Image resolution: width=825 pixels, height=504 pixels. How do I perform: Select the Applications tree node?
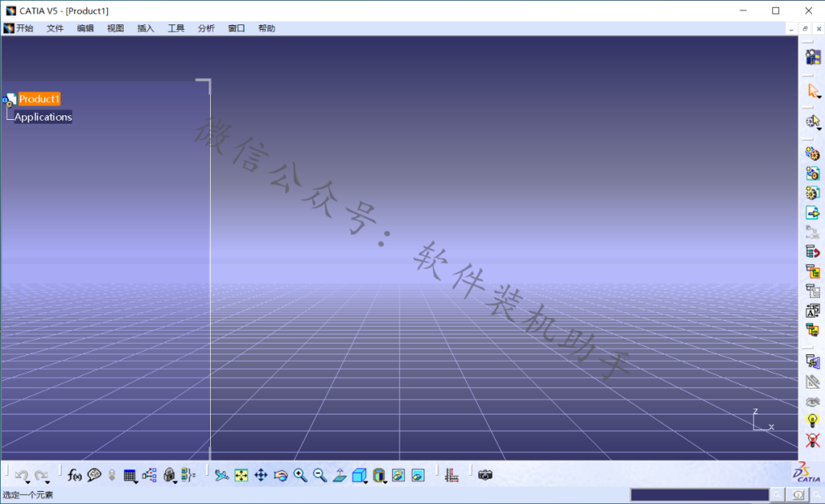point(43,117)
